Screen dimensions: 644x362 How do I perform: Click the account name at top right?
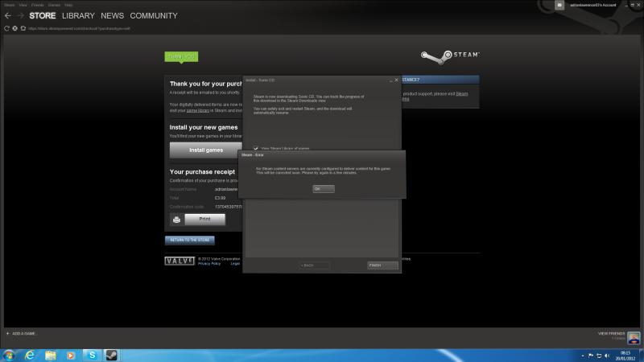click(592, 5)
